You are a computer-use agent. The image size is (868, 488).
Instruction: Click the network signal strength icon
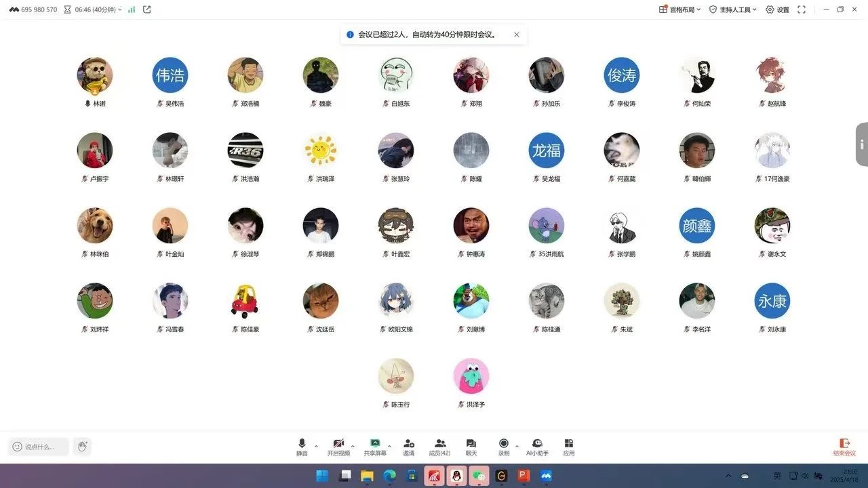(x=132, y=9)
